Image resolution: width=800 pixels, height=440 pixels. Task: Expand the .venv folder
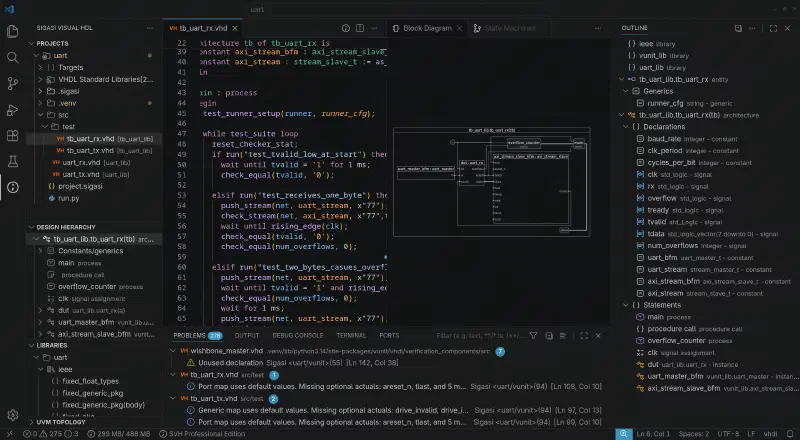[40, 103]
